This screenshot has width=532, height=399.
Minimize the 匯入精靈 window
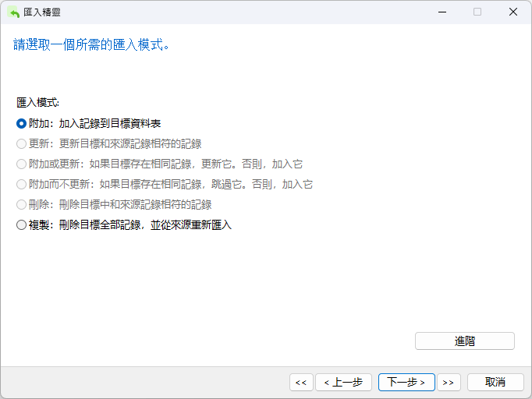(442, 12)
